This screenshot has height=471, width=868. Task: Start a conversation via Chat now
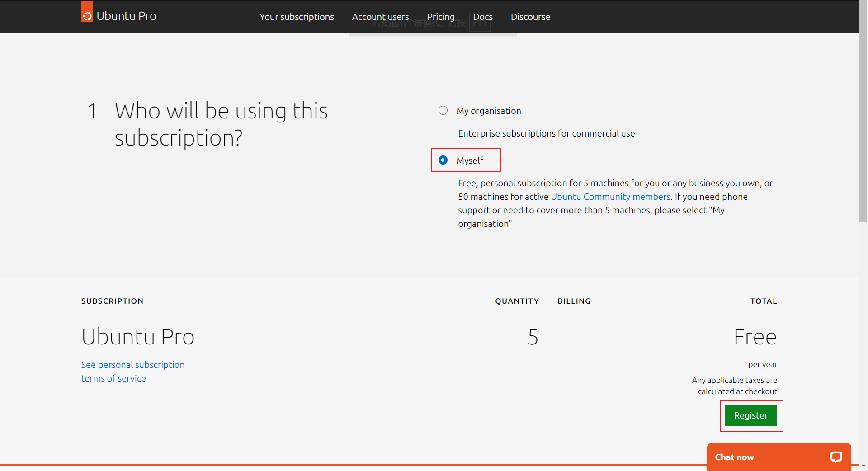tap(734, 457)
